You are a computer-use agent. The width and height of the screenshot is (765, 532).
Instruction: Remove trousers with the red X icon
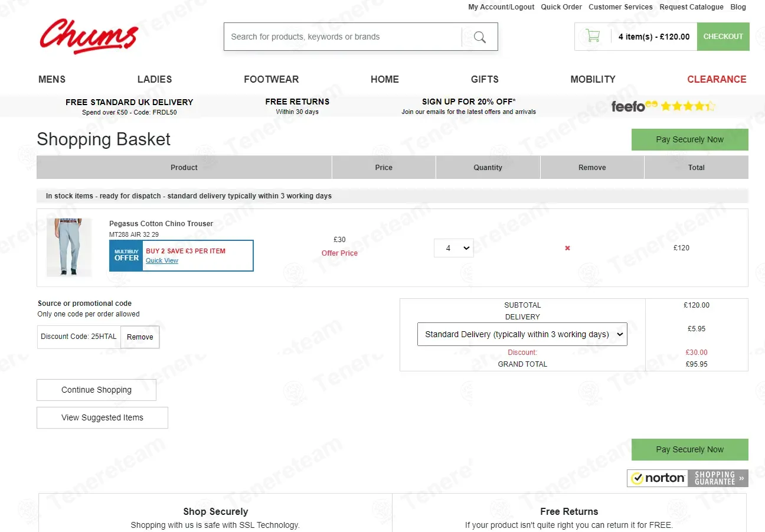[x=567, y=248]
